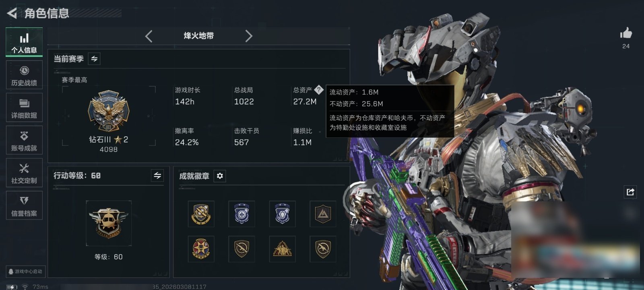Go back using the arrow beside 角色信息
The width and height of the screenshot is (644, 290).
click(12, 13)
